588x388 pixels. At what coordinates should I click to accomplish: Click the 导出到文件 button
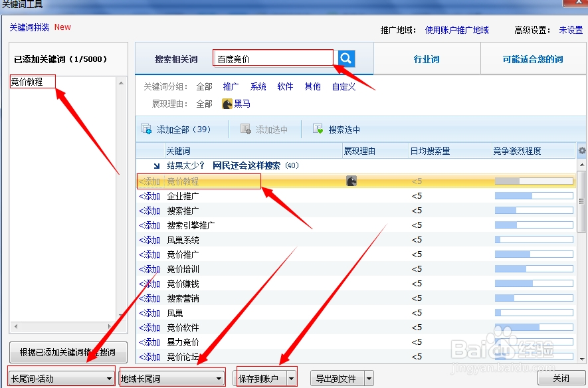(x=338, y=379)
